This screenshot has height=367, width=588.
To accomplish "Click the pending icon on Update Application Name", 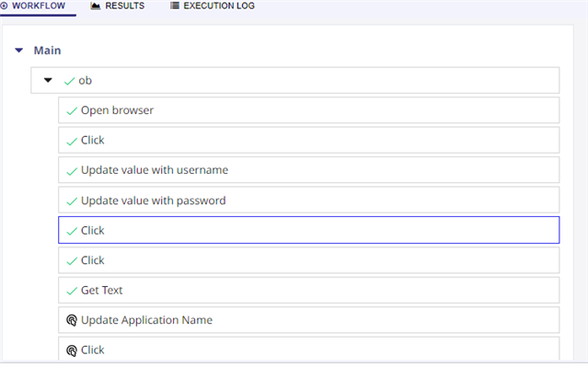I will pos(72,320).
